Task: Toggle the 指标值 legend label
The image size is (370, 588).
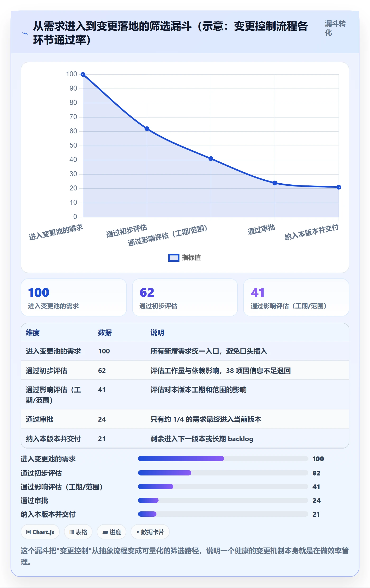Action: (191, 258)
